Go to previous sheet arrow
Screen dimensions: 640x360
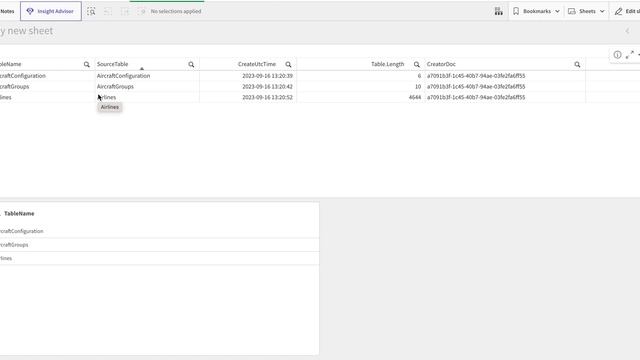point(627,31)
